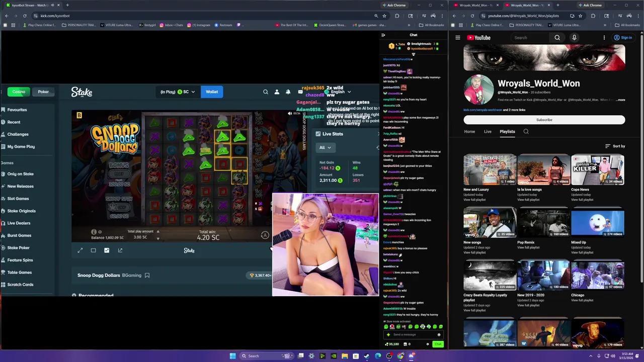Select Feature Spins category

(20, 260)
